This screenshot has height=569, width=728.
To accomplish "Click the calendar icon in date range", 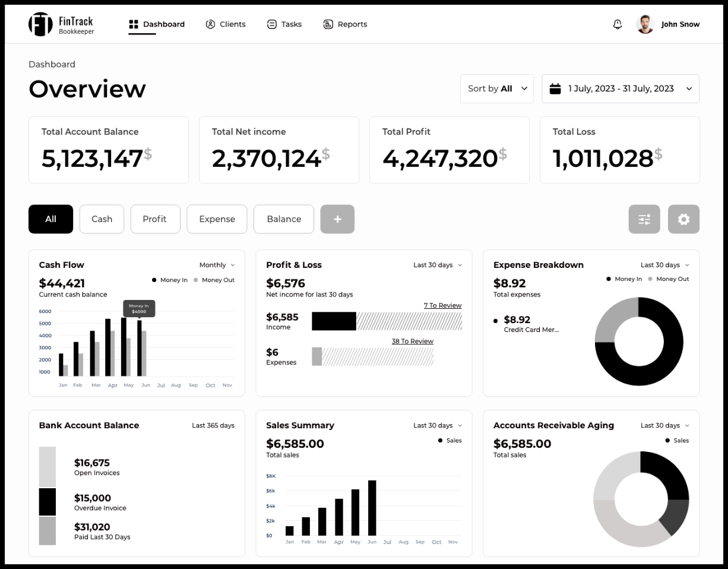I will point(555,88).
